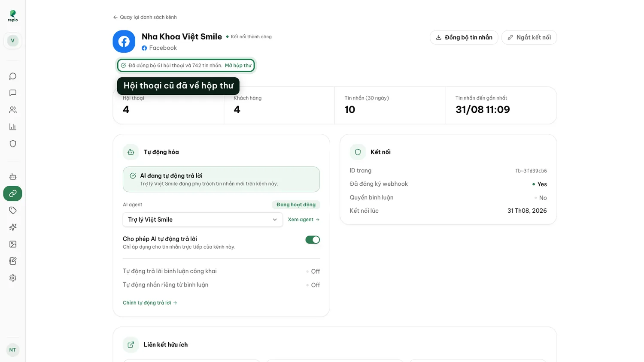Click the large Facebook channel logo
Viewport: 644px width, 362px height.
pos(124,42)
